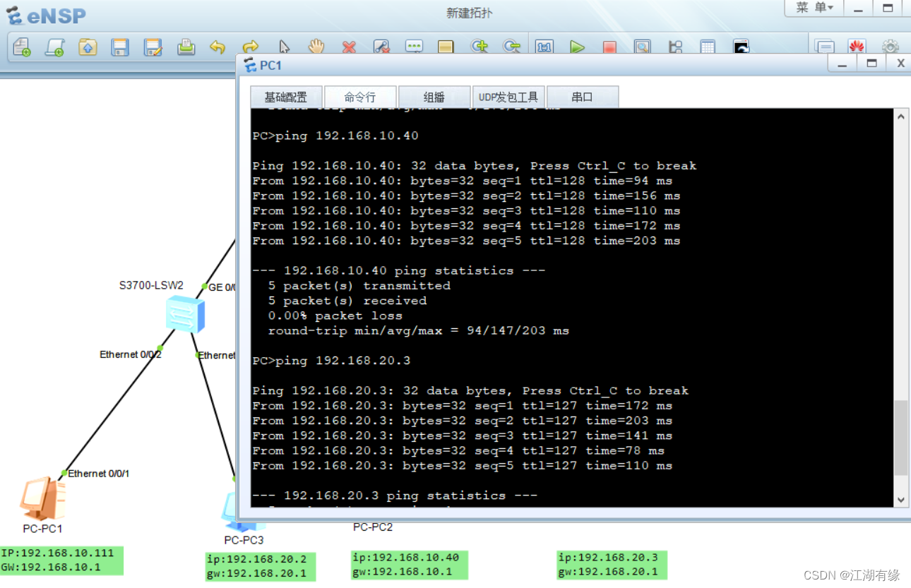Click the Show All Interfaces icon
The width and height of the screenshot is (911, 588).
675,47
